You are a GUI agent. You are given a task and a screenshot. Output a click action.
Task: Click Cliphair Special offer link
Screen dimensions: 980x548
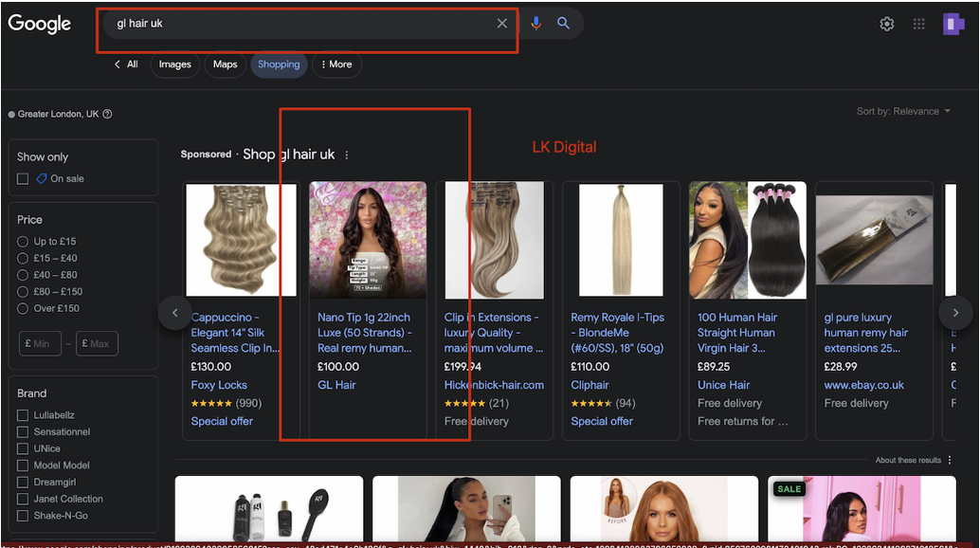[601, 421]
